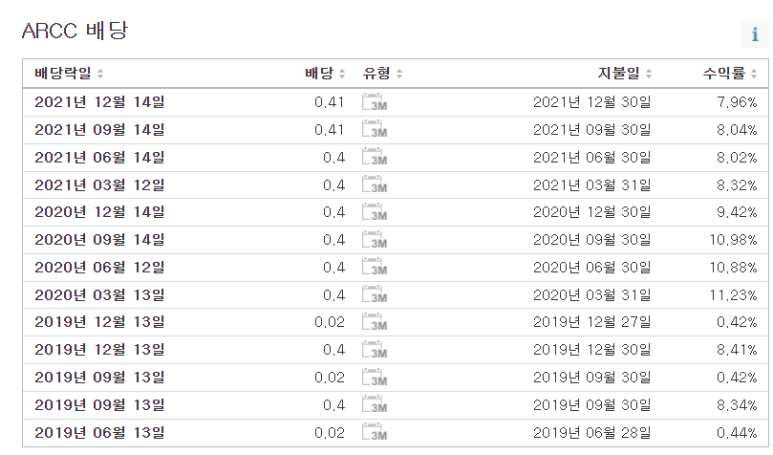Click the 지불일 column header
773x455 pixels.
(x=619, y=73)
